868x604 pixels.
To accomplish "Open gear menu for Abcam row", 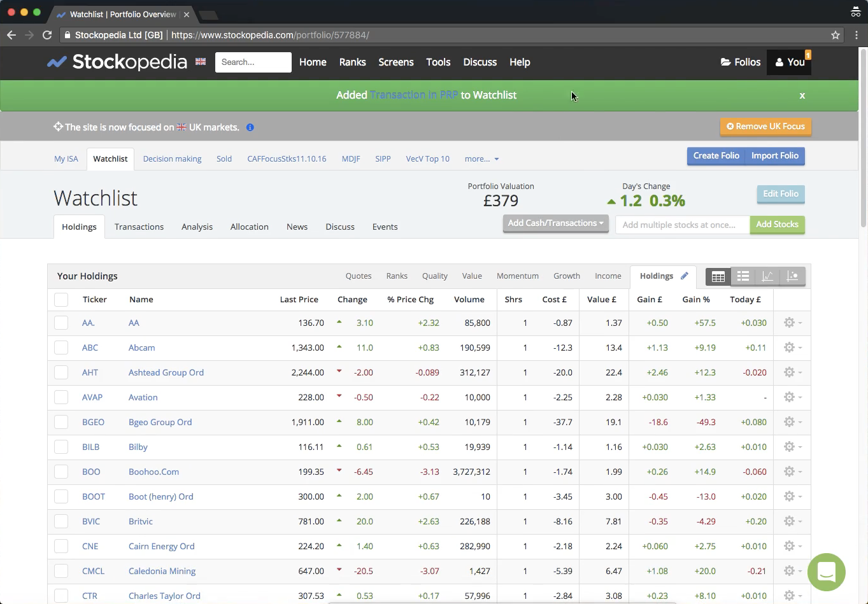I will (x=792, y=348).
